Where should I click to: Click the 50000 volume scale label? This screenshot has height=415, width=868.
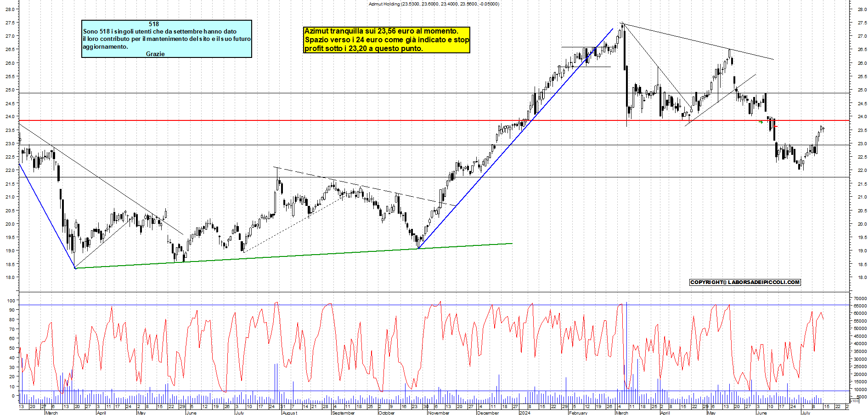[x=860, y=329]
